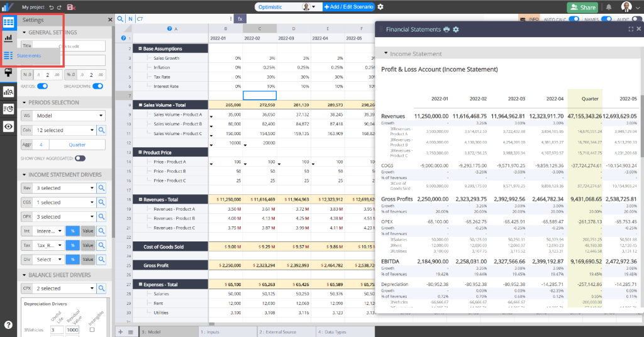Toggle the AUTO CALC switch
This screenshot has height=337, width=644.
[574, 19]
